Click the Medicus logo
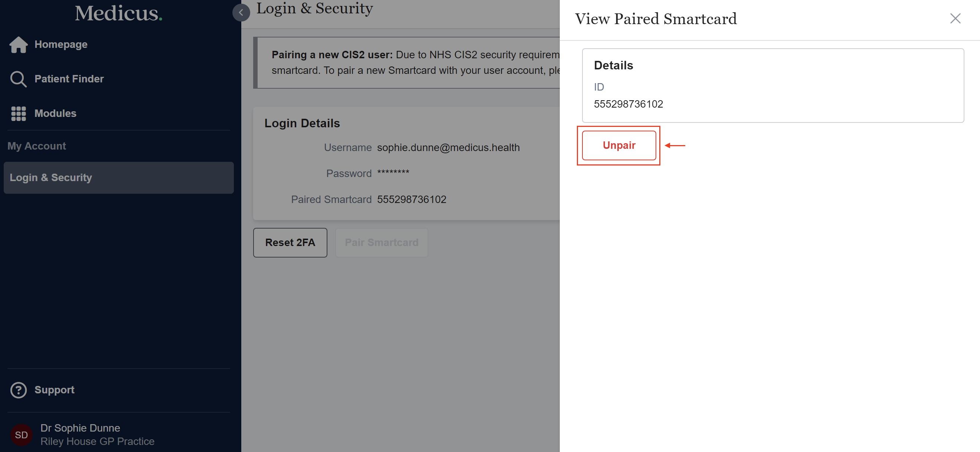The height and width of the screenshot is (452, 980). pyautogui.click(x=118, y=13)
